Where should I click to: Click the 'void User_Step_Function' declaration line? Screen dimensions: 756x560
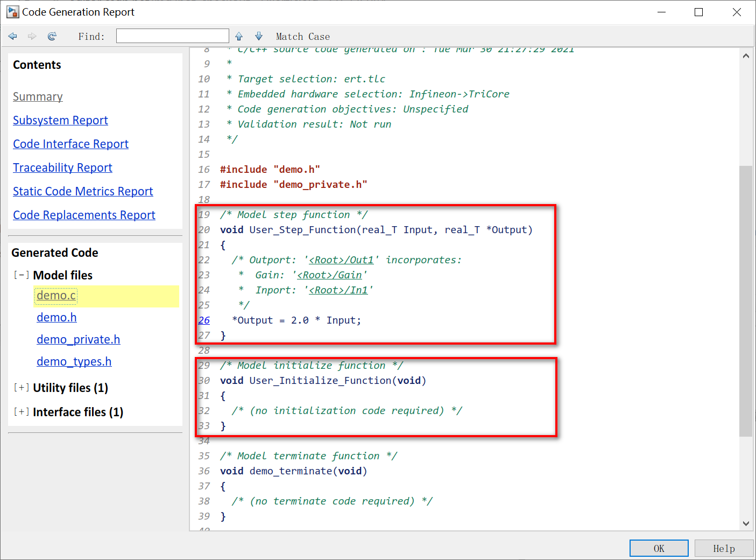376,230
